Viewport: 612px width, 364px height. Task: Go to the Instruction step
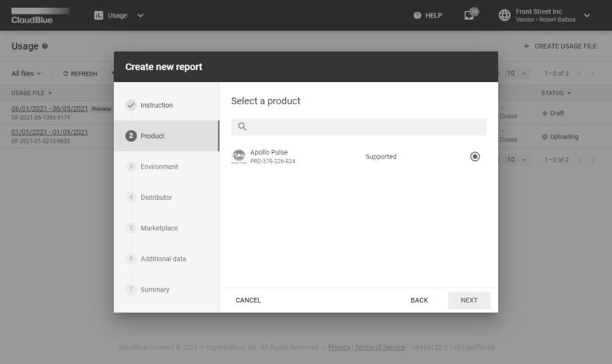coord(167,105)
